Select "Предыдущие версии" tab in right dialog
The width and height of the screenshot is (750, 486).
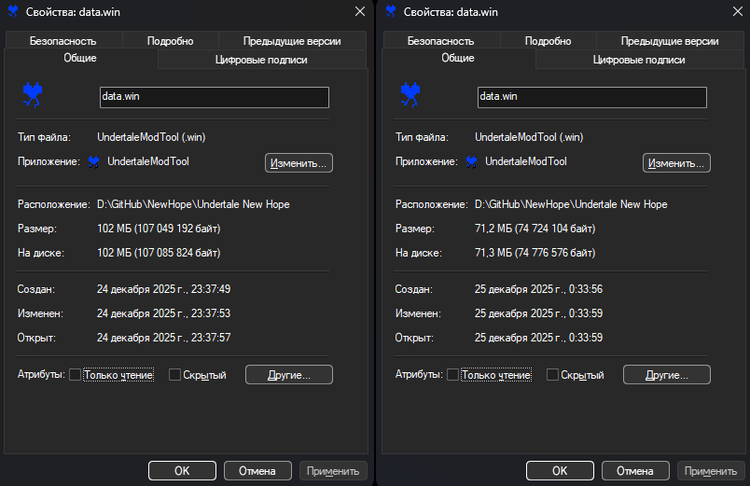[669, 41]
